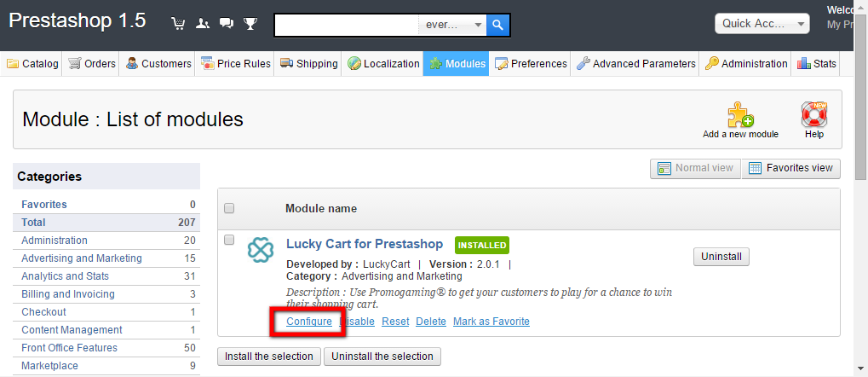Click in the header search field
Viewport: 868px width, 377px height.
pyautogui.click(x=347, y=26)
